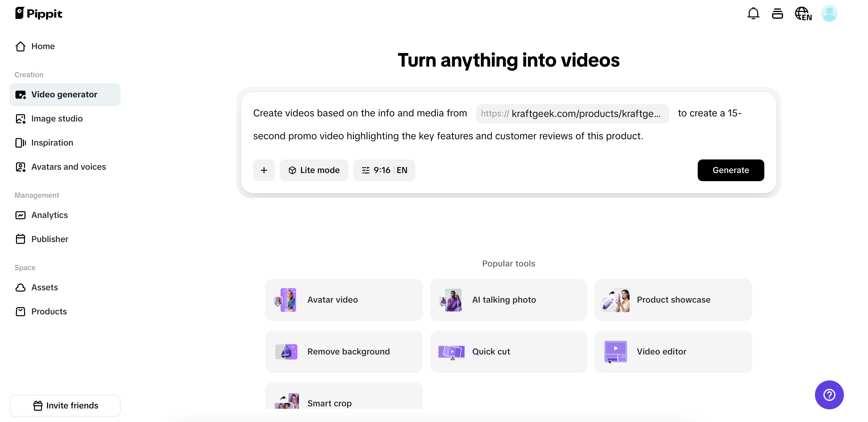Add media with the plus button

coord(264,170)
